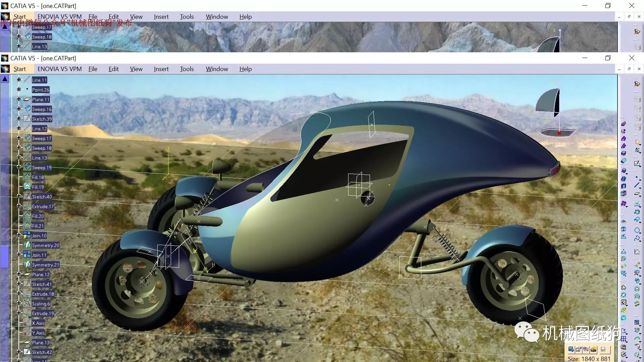
Task: Click the blue tree scrollbar thumb
Action: click(x=5, y=256)
